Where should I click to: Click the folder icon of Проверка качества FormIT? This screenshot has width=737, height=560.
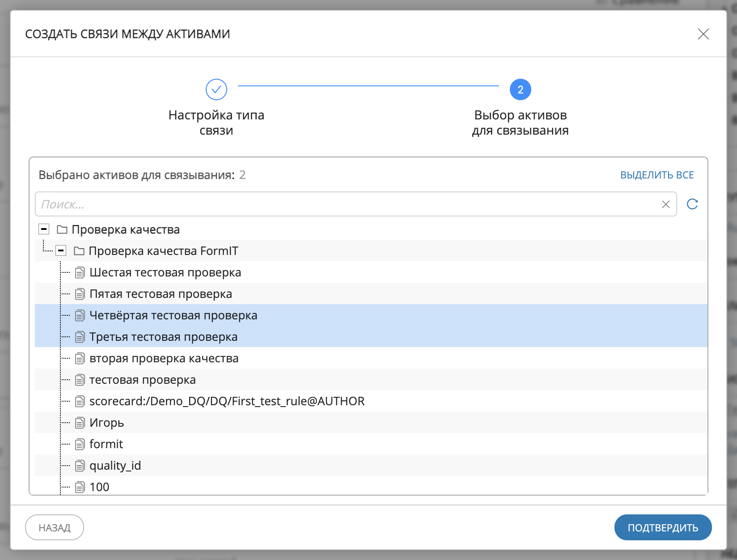click(78, 250)
